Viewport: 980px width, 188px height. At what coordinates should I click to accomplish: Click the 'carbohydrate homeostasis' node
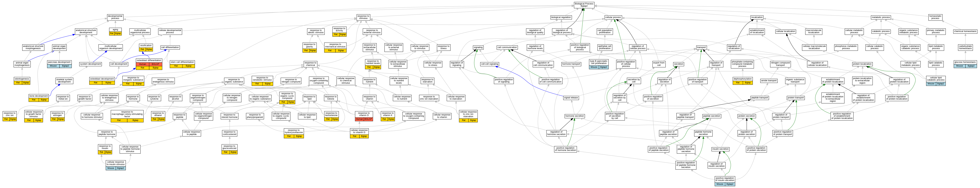[x=965, y=47]
